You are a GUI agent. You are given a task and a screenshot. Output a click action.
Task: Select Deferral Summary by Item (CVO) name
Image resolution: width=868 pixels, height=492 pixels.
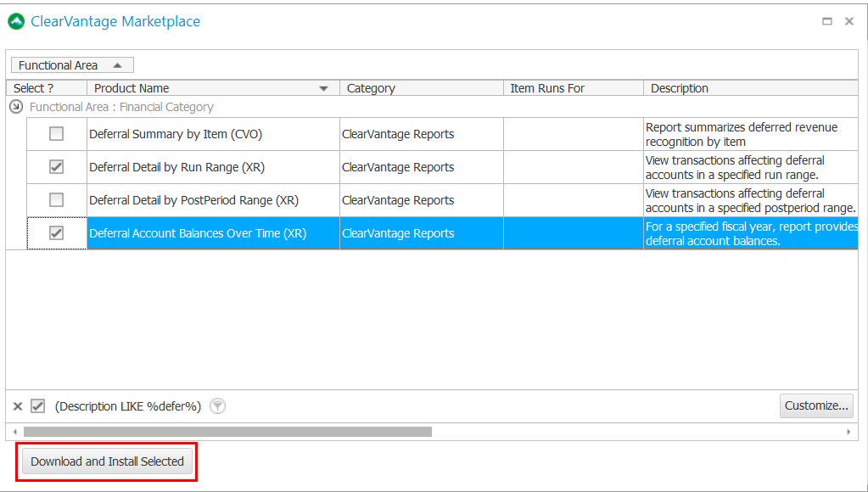pyautogui.click(x=176, y=134)
